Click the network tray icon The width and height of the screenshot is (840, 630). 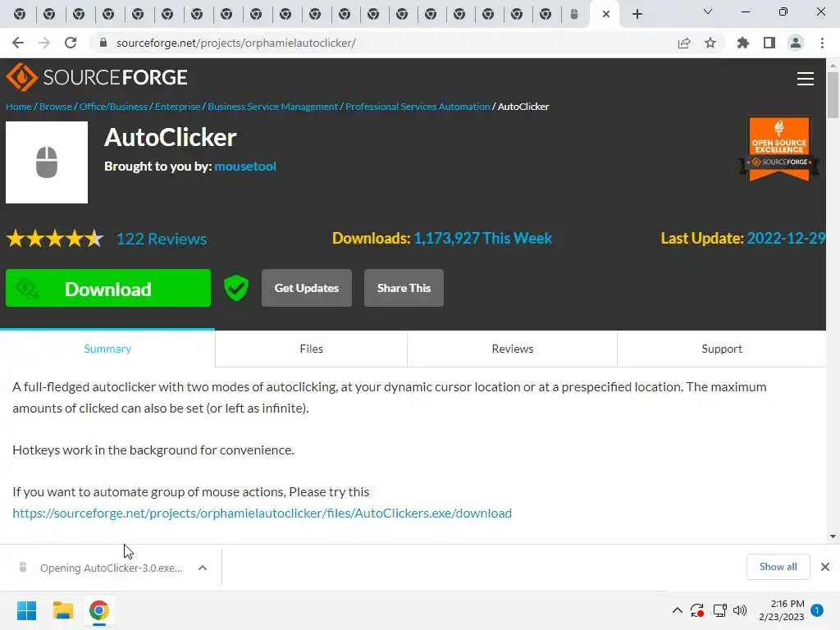click(719, 610)
